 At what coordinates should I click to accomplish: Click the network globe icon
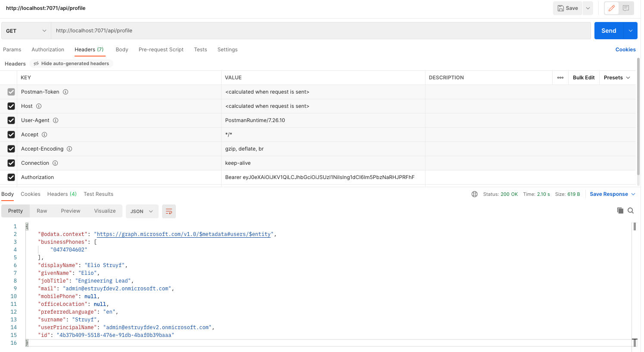point(475,194)
